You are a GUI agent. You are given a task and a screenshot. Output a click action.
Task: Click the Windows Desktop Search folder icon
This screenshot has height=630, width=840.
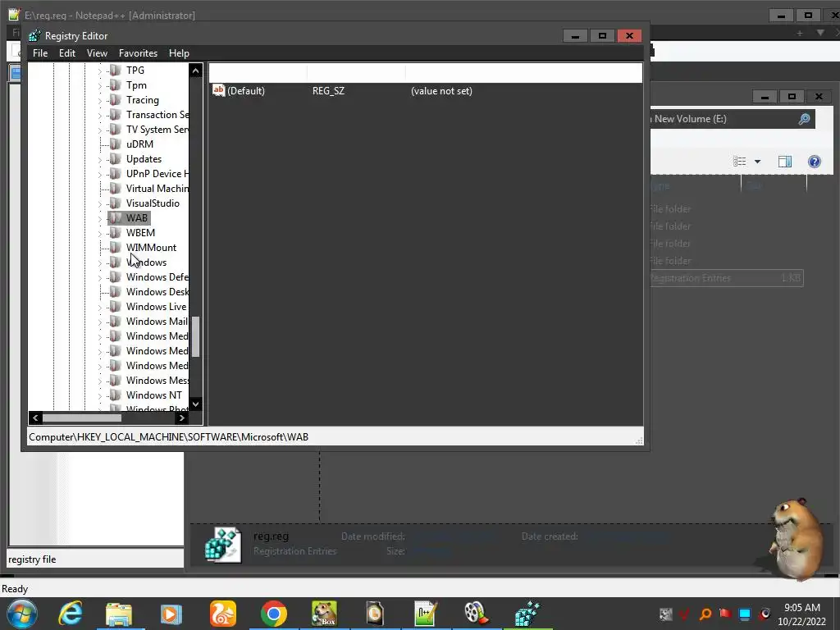(x=115, y=292)
